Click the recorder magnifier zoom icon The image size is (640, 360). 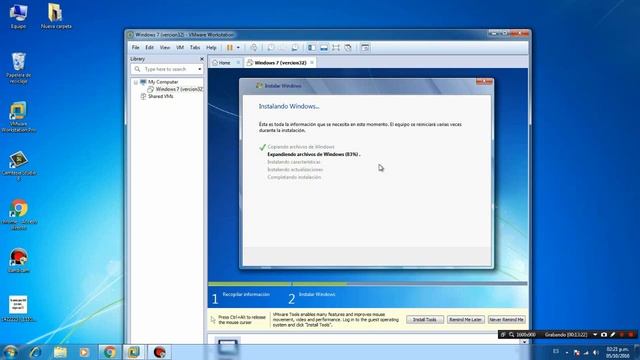511,335
